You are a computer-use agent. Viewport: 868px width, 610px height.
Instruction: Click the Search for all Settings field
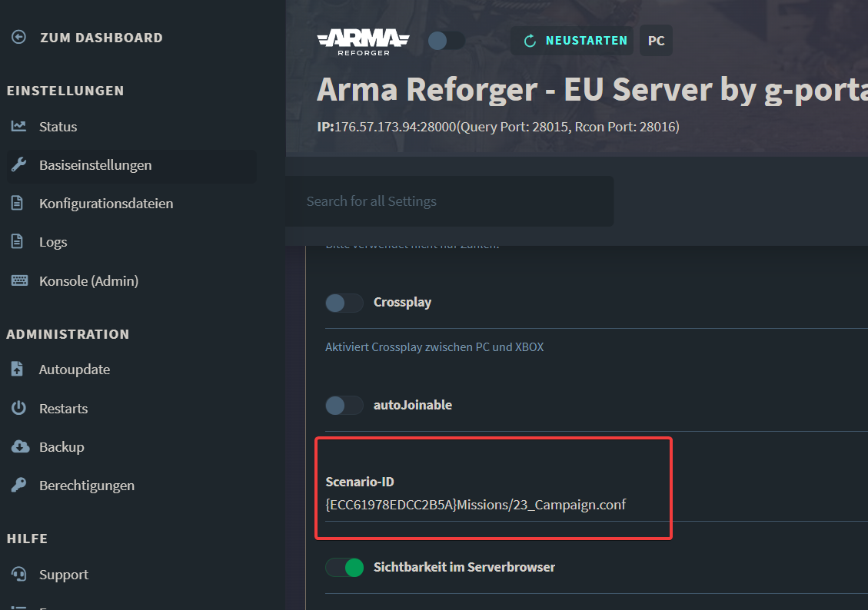[449, 201]
